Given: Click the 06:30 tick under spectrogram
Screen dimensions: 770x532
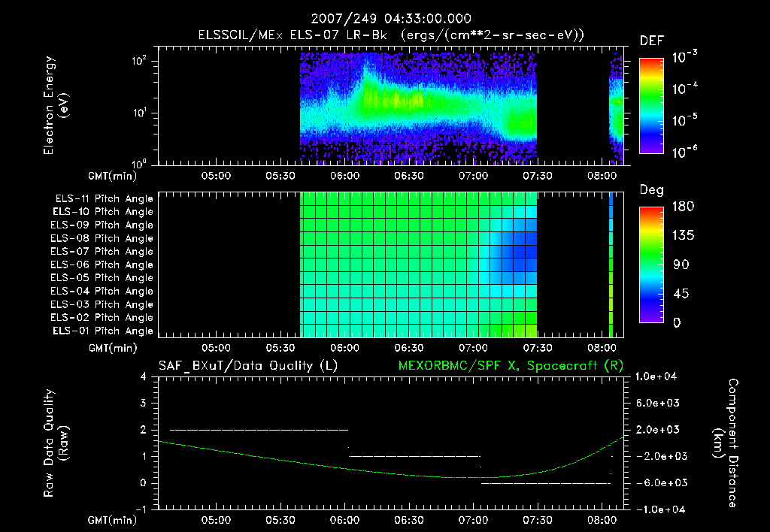Looking at the screenshot, I should click(409, 176).
